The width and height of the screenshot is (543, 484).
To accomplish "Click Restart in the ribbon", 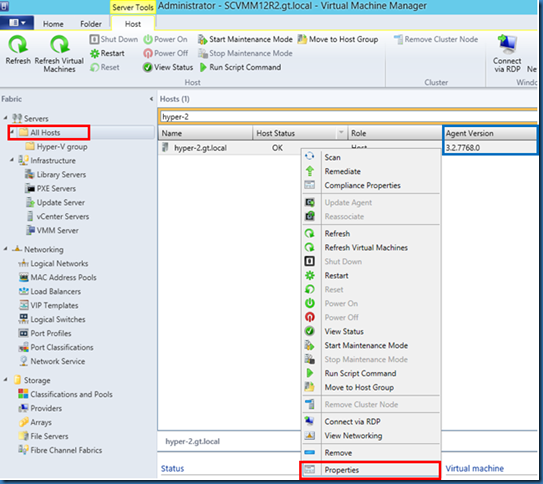I will 107,53.
